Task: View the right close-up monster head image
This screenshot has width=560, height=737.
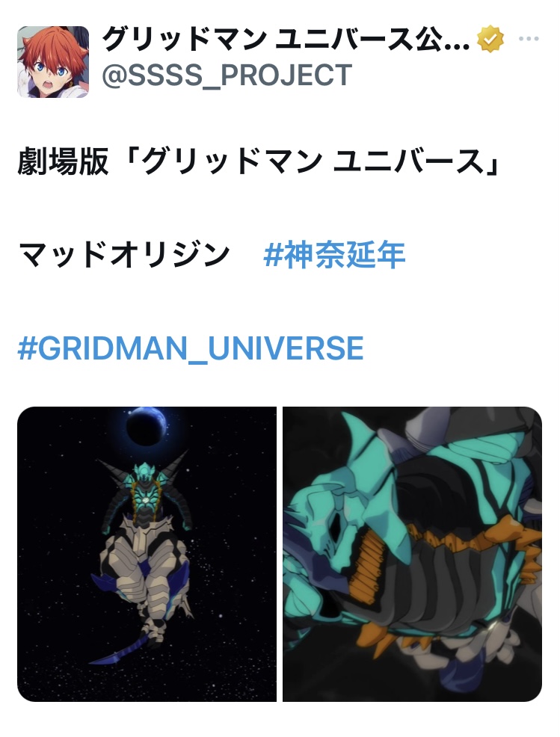Action: click(x=413, y=554)
